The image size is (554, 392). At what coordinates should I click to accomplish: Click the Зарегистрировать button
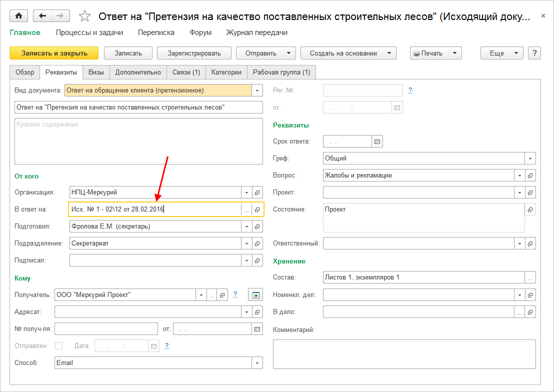pos(194,53)
